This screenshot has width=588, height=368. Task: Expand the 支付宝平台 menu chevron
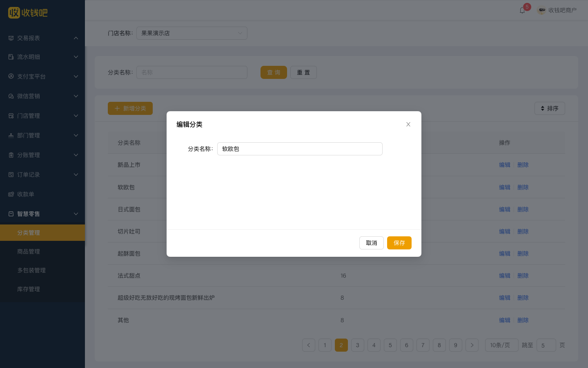pyautogui.click(x=76, y=76)
